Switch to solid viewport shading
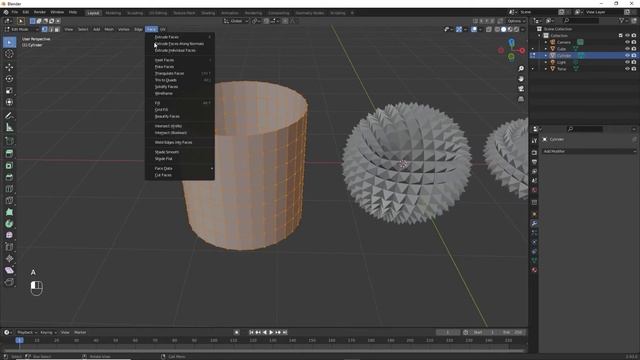The height and width of the screenshot is (360, 640). (504, 29)
